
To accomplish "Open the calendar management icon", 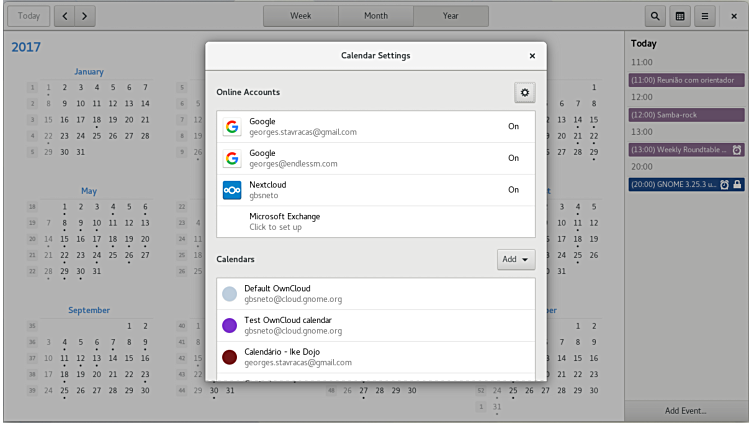I will (x=680, y=16).
